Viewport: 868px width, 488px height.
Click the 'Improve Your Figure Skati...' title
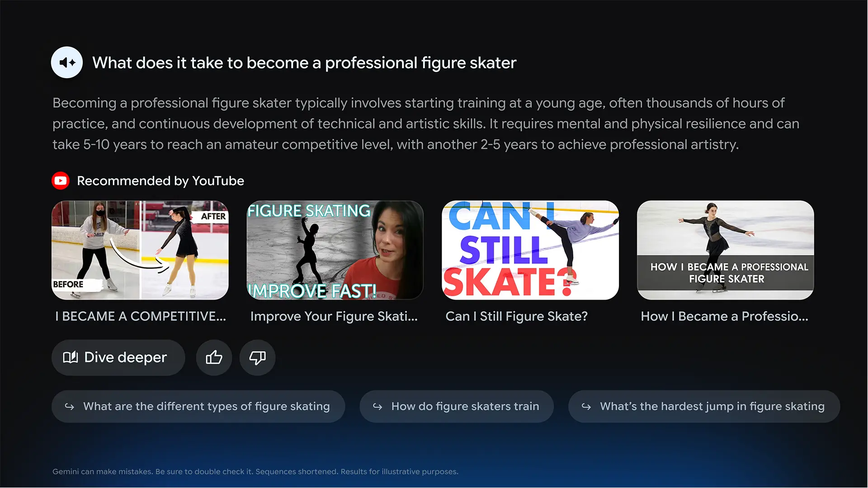[334, 316]
